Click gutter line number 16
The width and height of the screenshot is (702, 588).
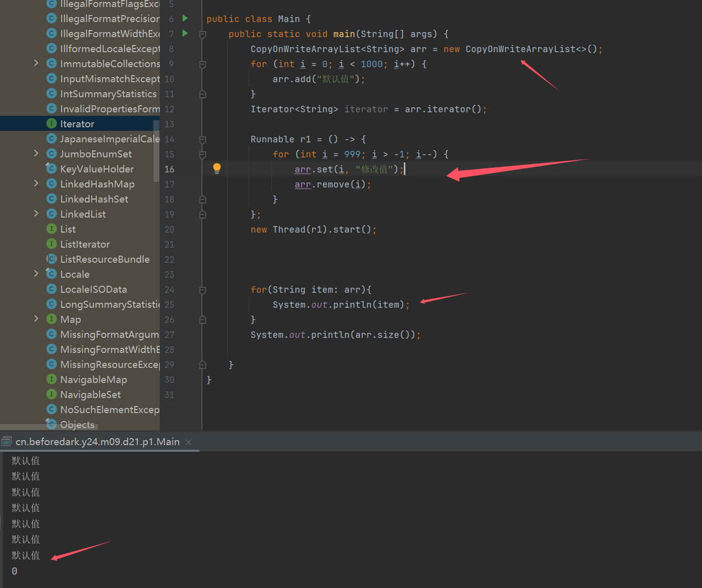(169, 169)
